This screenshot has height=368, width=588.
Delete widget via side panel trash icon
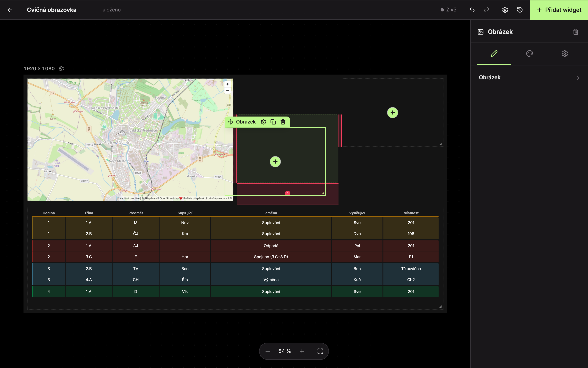pyautogui.click(x=576, y=32)
